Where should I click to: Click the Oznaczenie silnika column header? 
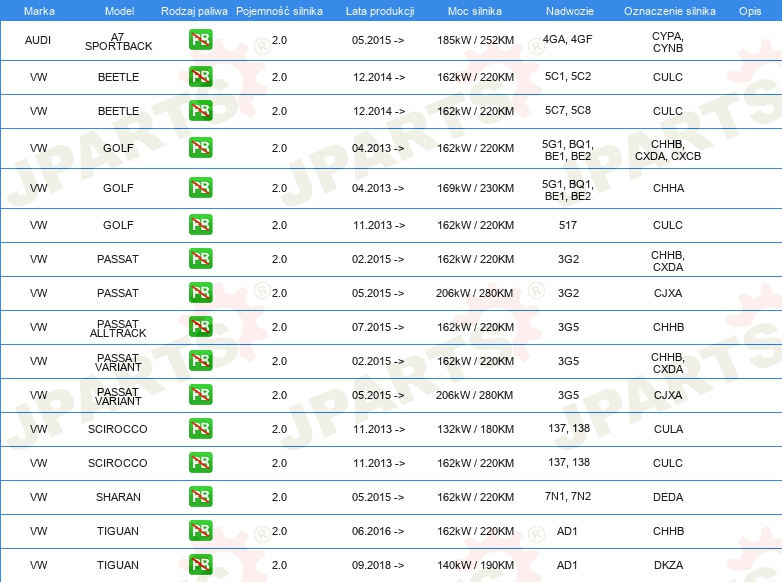click(x=667, y=10)
